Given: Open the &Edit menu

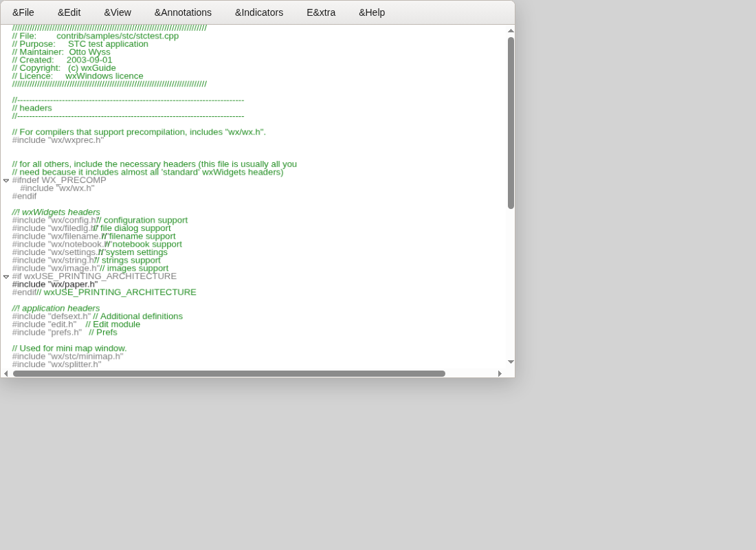Looking at the screenshot, I should tap(69, 12).
